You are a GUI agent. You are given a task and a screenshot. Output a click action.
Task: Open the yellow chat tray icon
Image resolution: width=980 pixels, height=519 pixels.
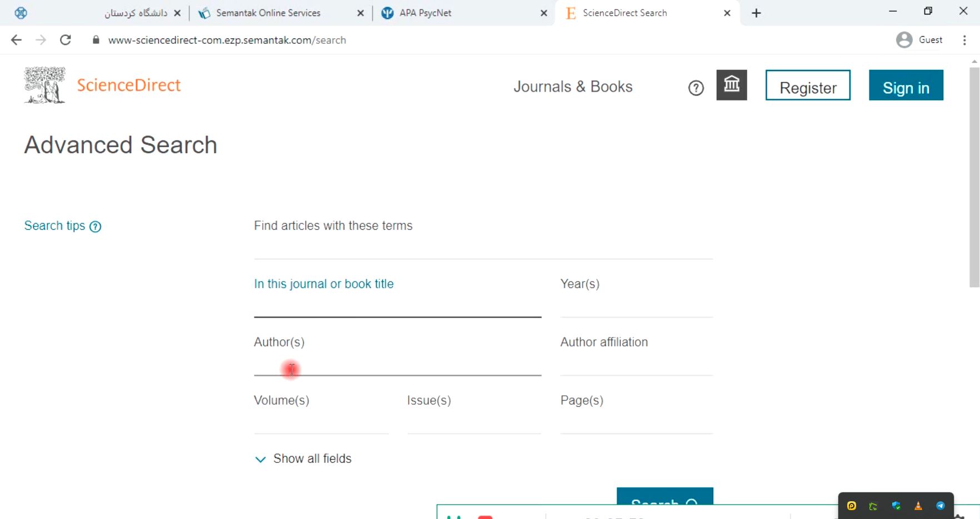(x=852, y=506)
